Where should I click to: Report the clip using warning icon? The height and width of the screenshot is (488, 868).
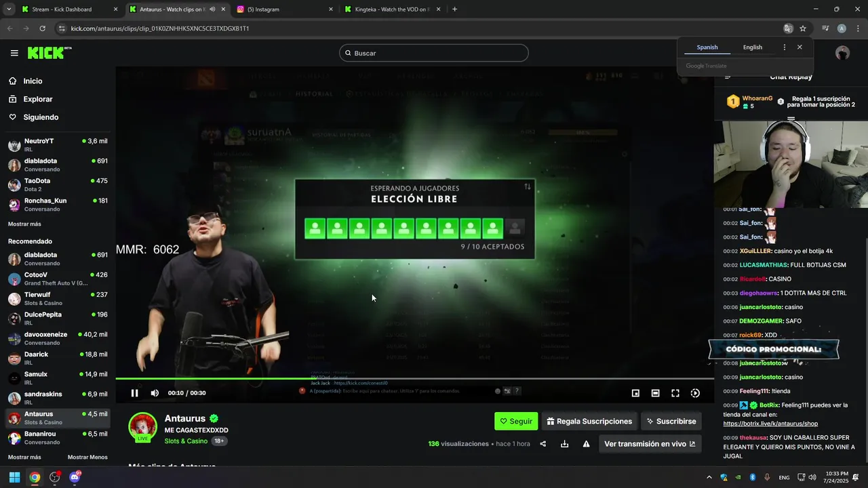[x=586, y=444]
